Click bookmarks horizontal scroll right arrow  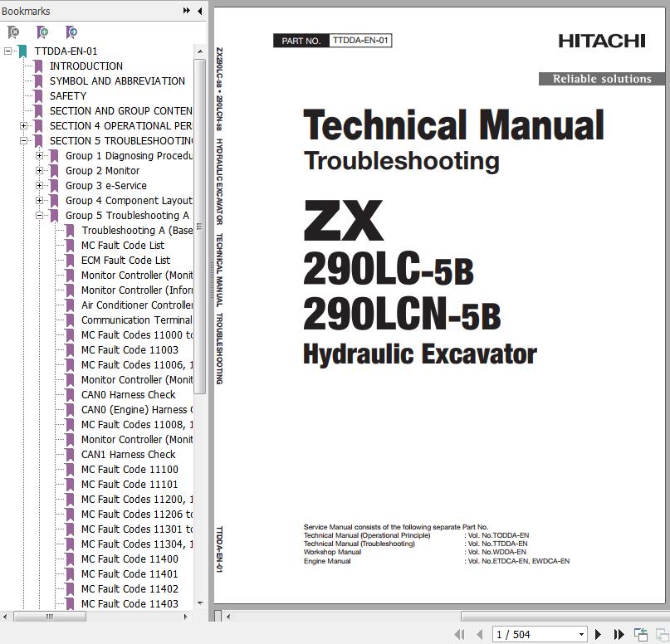tap(185, 617)
